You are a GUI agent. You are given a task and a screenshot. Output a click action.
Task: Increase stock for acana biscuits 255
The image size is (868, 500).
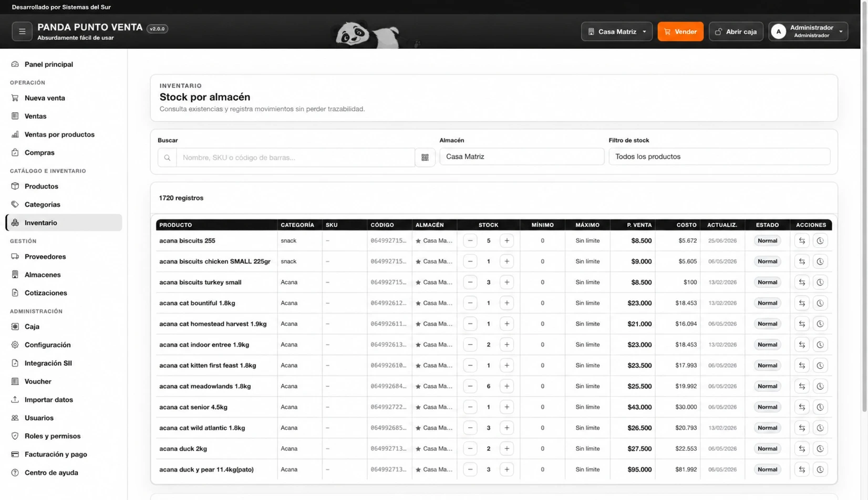click(x=507, y=241)
